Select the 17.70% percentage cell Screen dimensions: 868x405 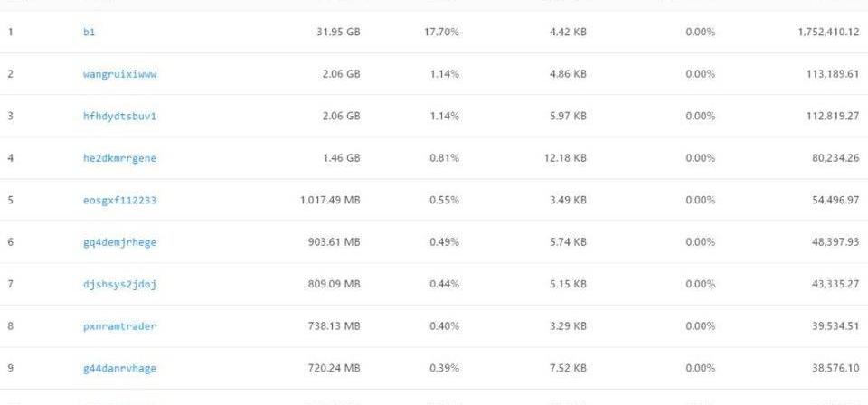[441, 32]
